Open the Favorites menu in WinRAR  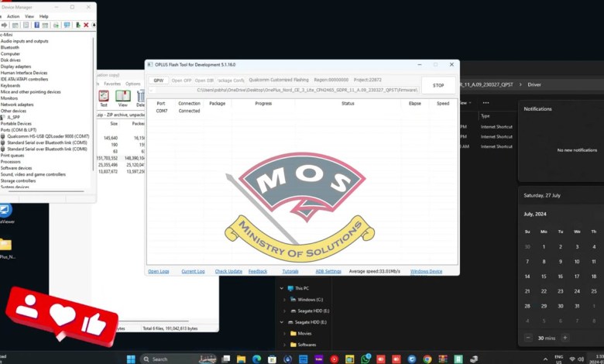click(x=112, y=84)
